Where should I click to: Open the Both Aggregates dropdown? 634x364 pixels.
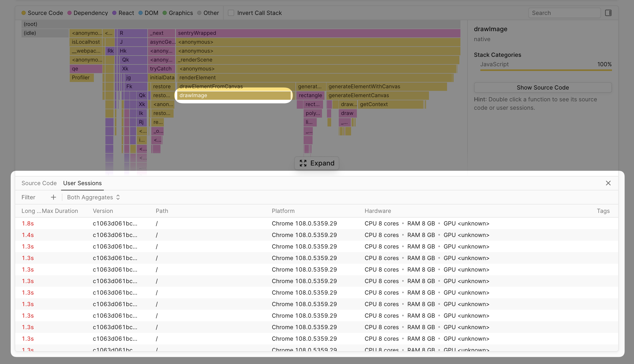tap(94, 197)
